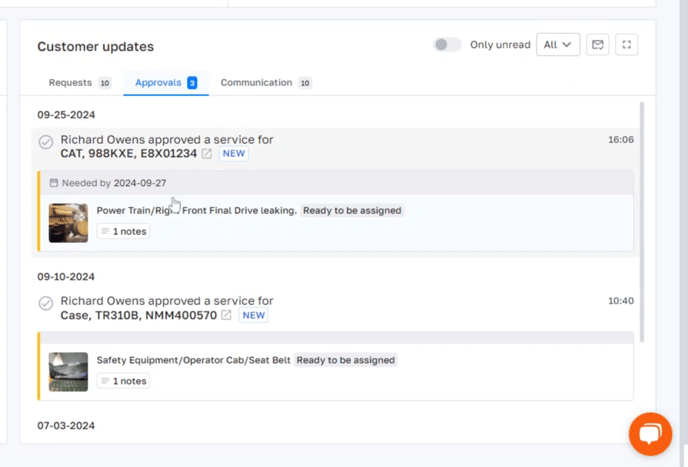Click check circle icon for Case TR310B approval
The image size is (688, 467).
(x=46, y=303)
